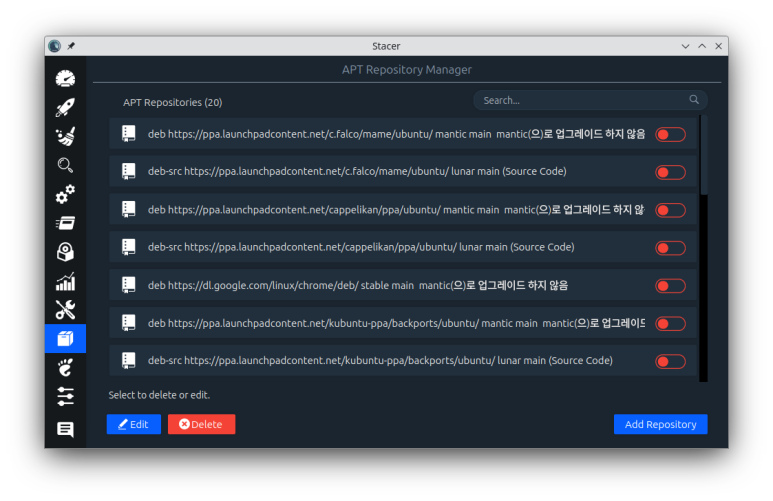Open the Search magnifier page in sidebar
This screenshot has height=501, width=773.
65,165
